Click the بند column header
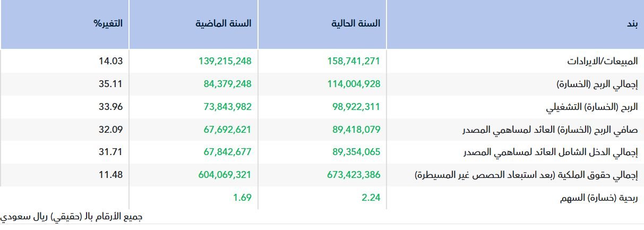Image resolution: width=644 pixels, height=230 pixels. (632, 24)
